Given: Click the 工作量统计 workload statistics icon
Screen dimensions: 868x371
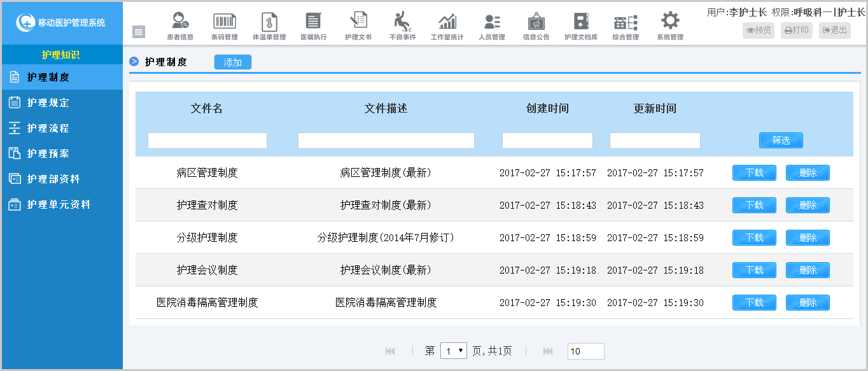Looking at the screenshot, I should [447, 26].
